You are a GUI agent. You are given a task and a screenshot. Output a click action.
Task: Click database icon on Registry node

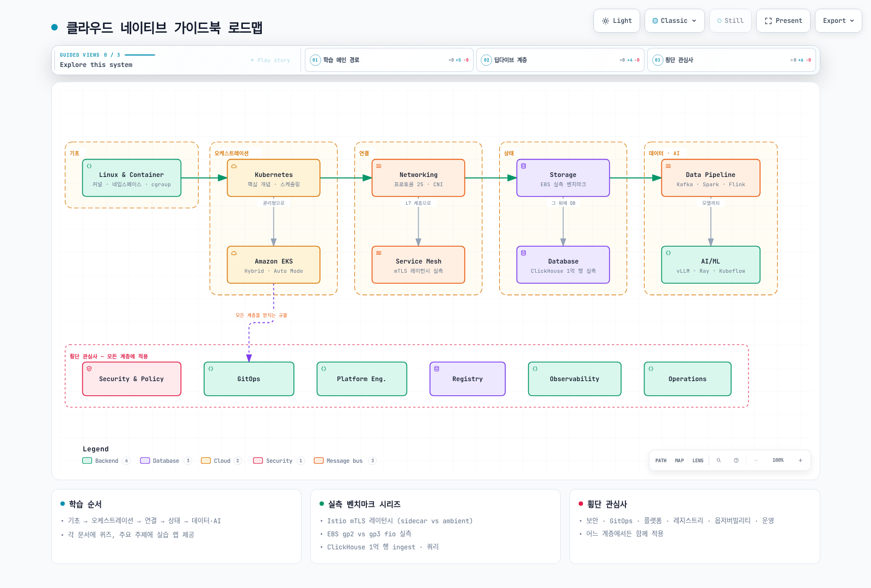437,369
